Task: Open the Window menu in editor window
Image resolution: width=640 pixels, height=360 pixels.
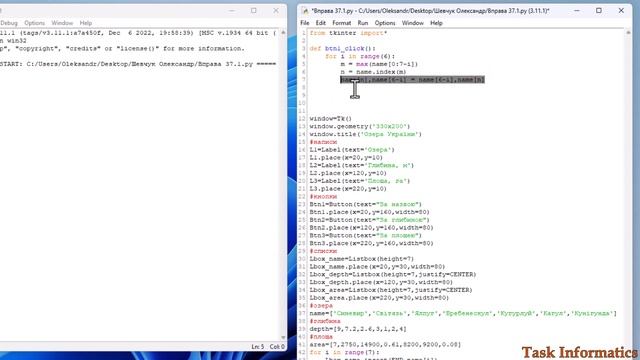Action: [412, 23]
